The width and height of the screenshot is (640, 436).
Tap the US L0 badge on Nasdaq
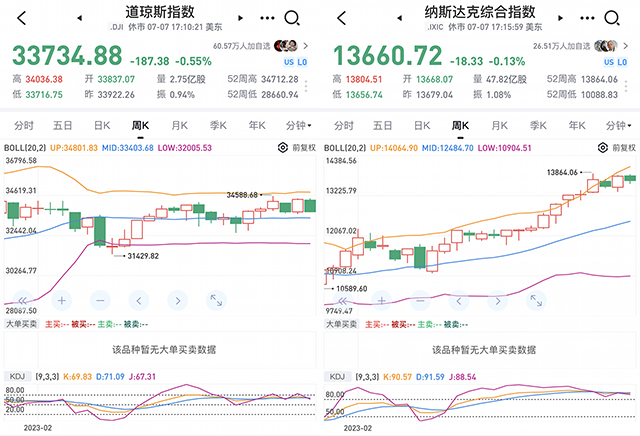pyautogui.click(x=616, y=62)
